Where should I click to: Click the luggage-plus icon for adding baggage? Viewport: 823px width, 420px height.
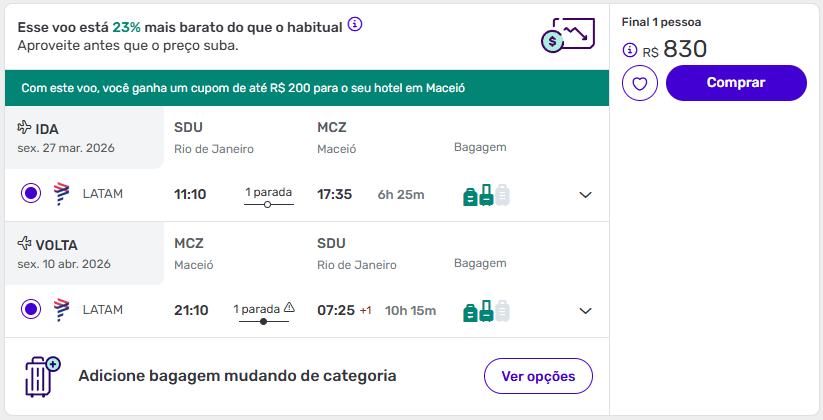pyautogui.click(x=42, y=377)
